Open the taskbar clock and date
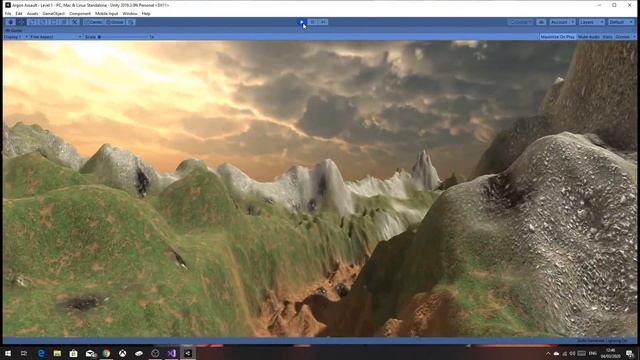The width and height of the screenshot is (640, 360). [x=611, y=353]
